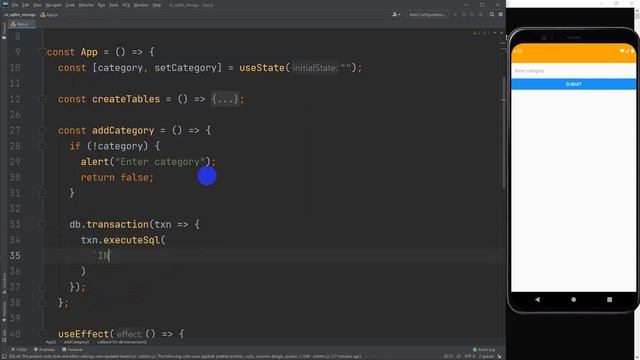Collapse db.transaction block at line 33
The height and width of the screenshot is (360, 640).
click(x=42, y=224)
